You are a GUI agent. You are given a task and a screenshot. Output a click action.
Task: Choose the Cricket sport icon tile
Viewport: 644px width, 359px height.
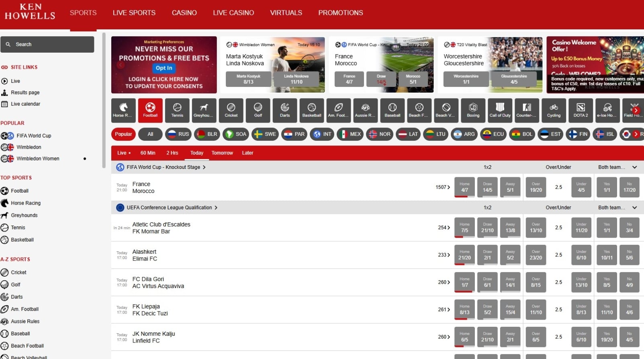(x=231, y=110)
